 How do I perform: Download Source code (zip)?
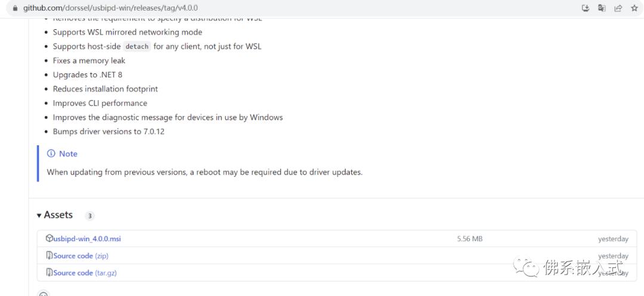[x=81, y=256]
